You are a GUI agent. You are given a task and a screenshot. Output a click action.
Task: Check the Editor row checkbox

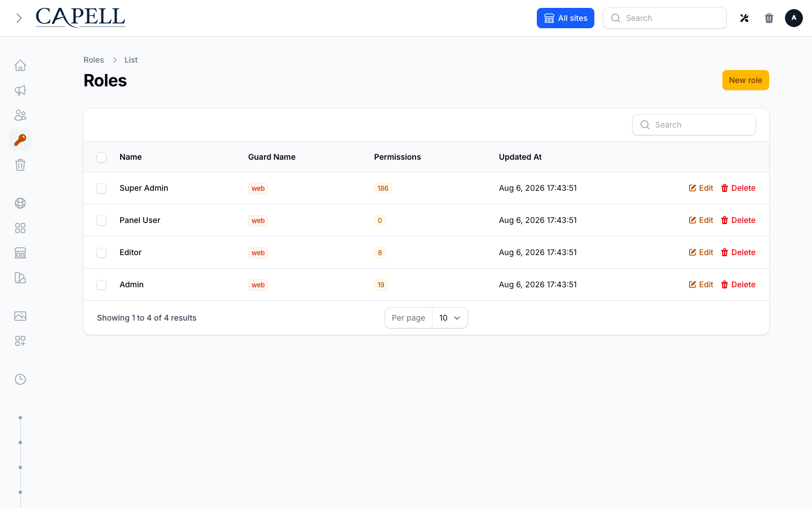tap(101, 253)
